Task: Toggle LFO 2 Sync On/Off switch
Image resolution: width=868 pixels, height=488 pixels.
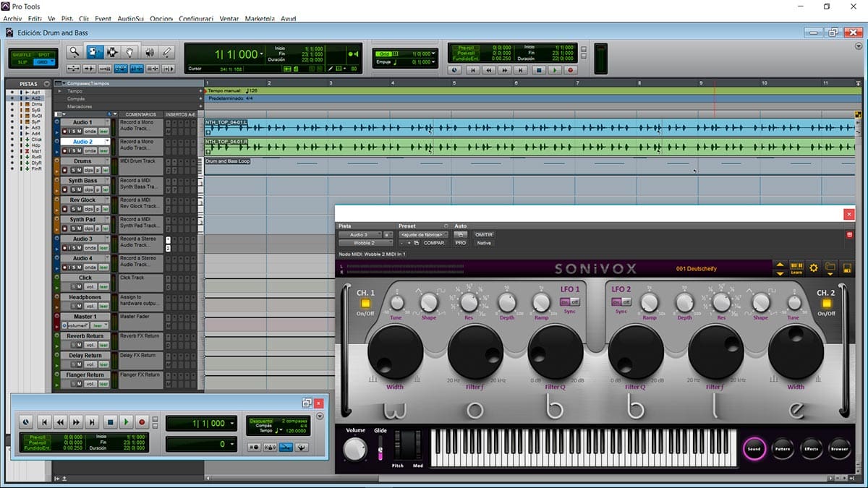Action: [x=621, y=301]
